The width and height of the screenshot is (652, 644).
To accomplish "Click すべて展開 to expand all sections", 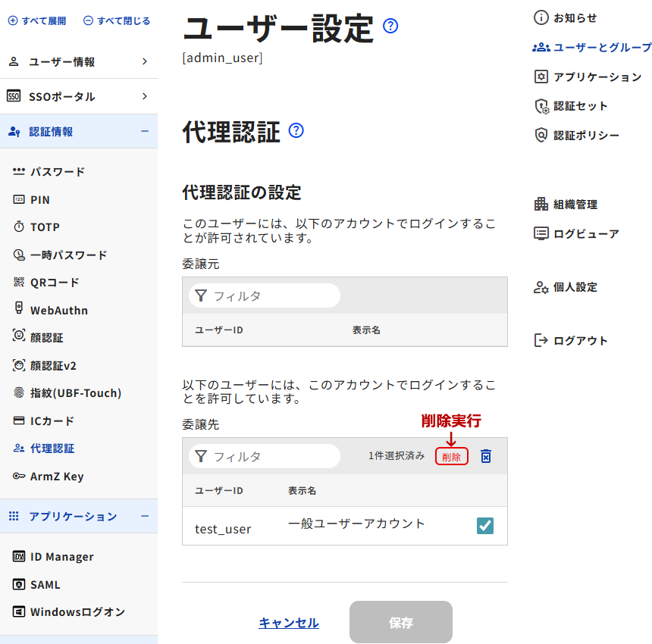I will (x=37, y=21).
